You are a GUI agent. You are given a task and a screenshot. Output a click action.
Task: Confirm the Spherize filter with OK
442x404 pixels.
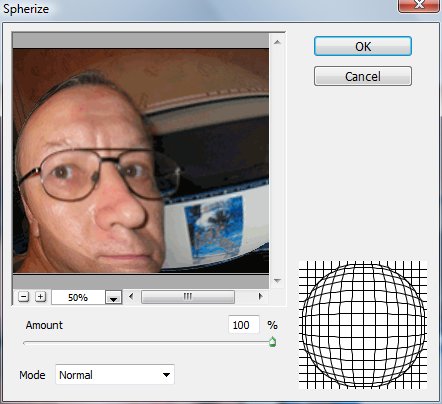363,46
